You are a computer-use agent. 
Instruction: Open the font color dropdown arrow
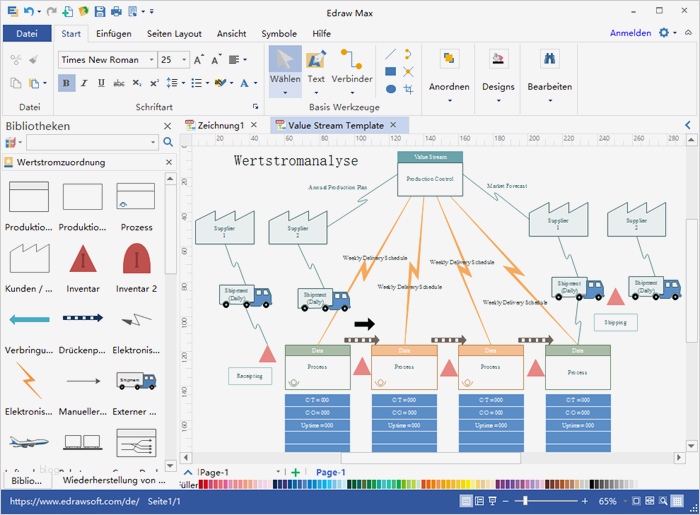tap(255, 83)
